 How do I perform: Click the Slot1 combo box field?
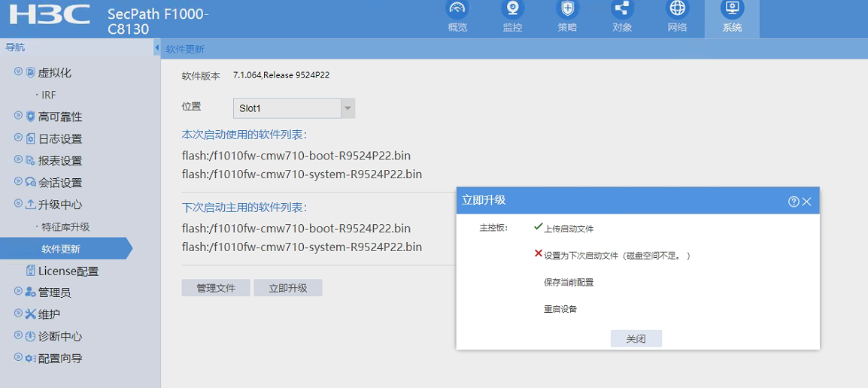point(294,108)
